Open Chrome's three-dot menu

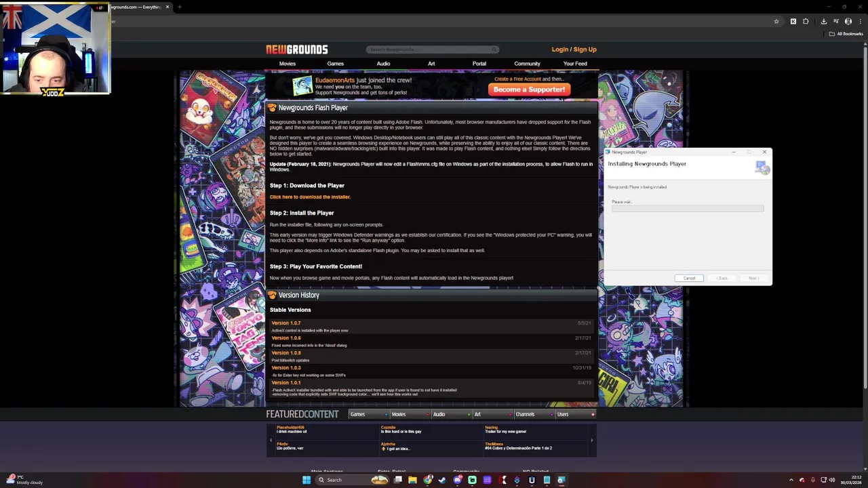pos(860,21)
